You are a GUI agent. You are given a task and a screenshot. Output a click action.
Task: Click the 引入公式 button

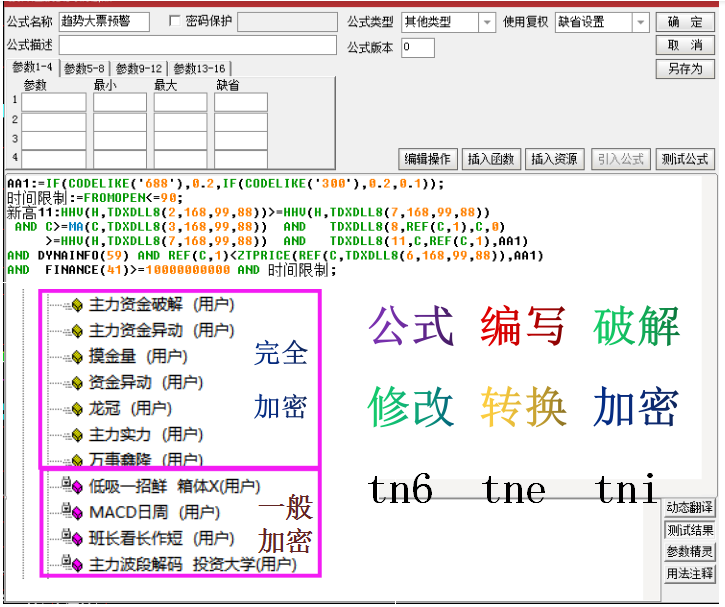click(621, 159)
